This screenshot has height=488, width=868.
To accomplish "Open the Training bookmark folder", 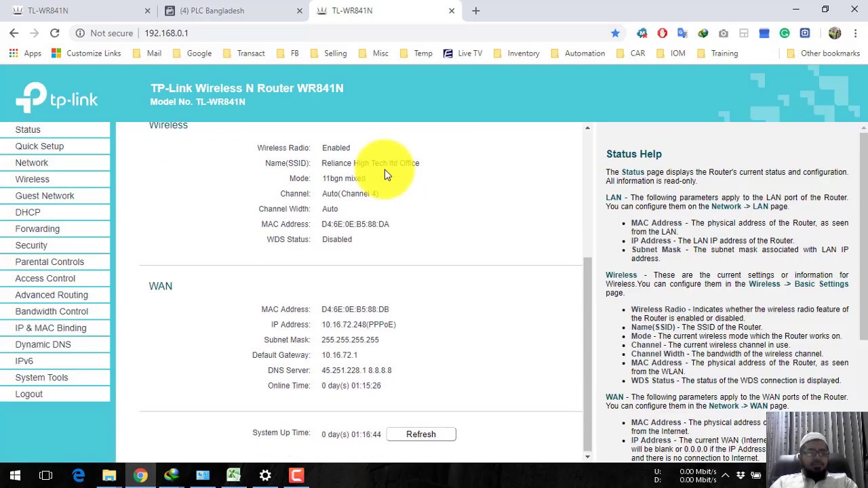I will click(x=717, y=53).
